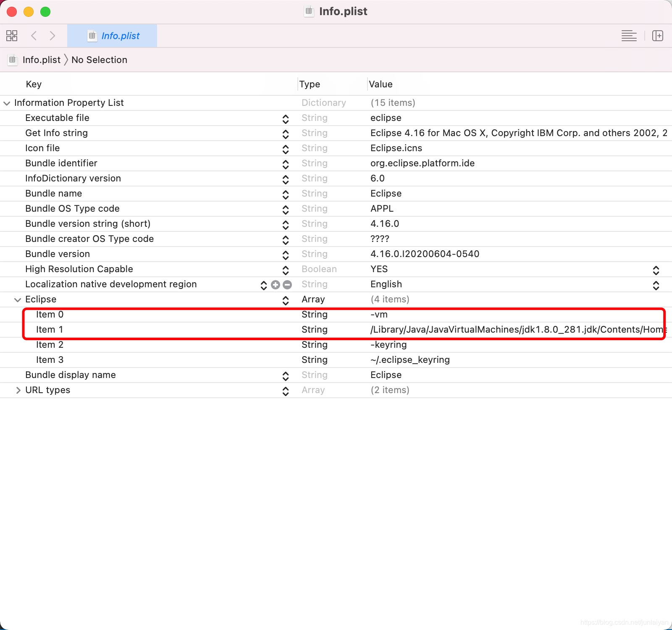Open key stepper for URL types
Viewport: 672px width, 630px height.
[x=286, y=391]
